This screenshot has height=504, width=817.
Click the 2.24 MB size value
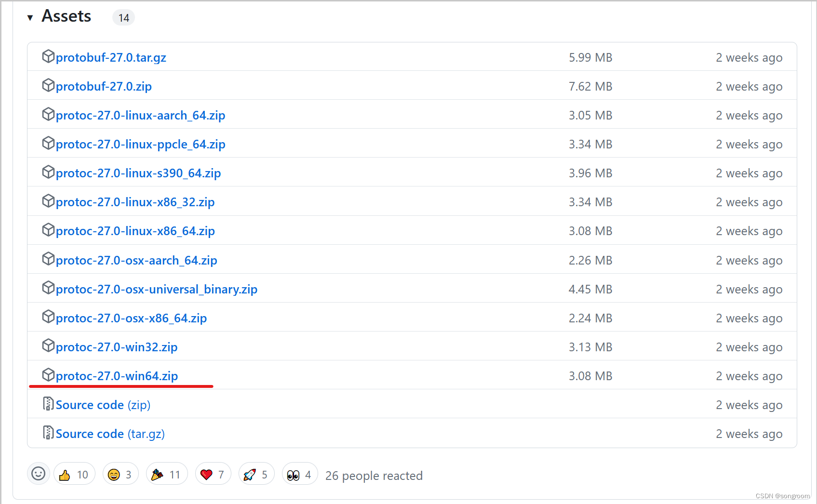[590, 318]
